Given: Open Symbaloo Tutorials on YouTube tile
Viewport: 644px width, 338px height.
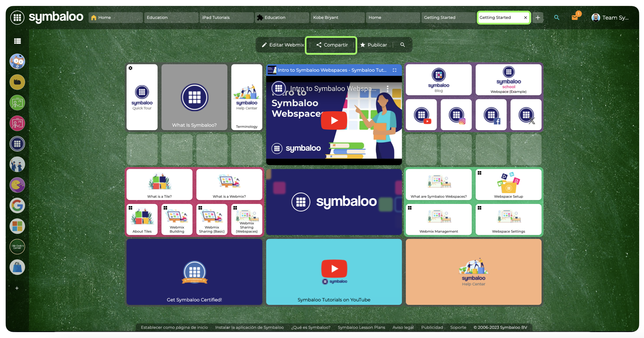Looking at the screenshot, I should click(334, 272).
